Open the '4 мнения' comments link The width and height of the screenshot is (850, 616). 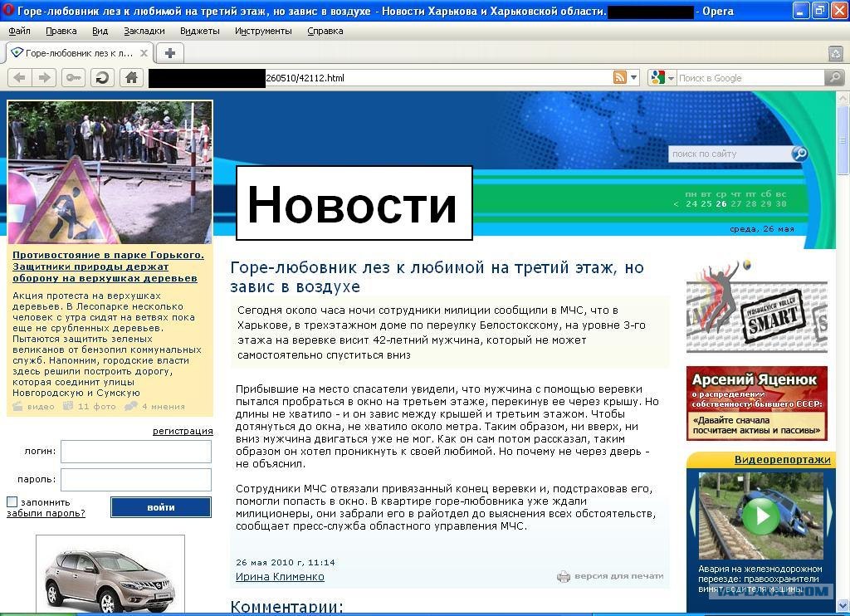coord(155,406)
